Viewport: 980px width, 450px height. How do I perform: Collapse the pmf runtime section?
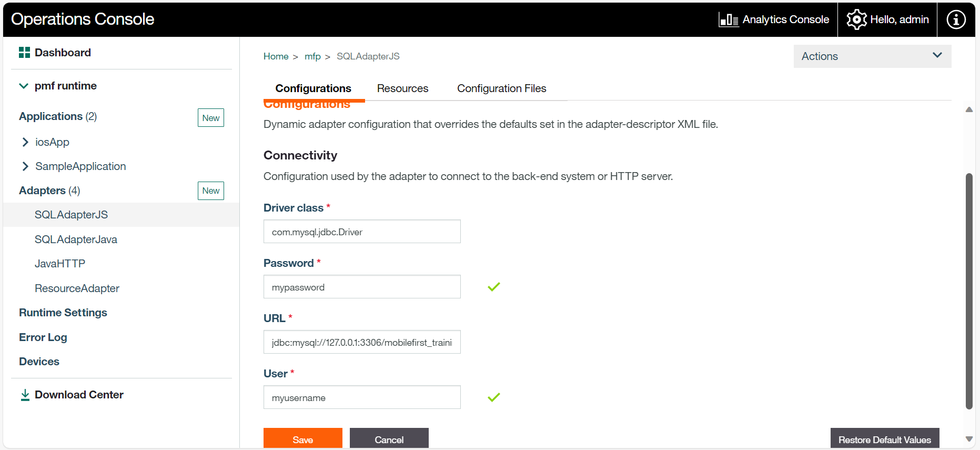(x=24, y=86)
